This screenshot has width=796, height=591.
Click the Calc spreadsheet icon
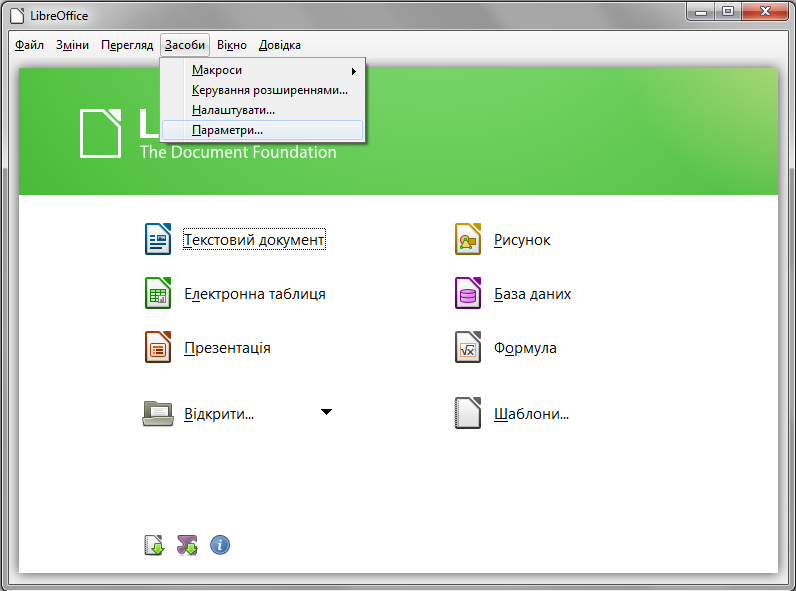coord(158,293)
